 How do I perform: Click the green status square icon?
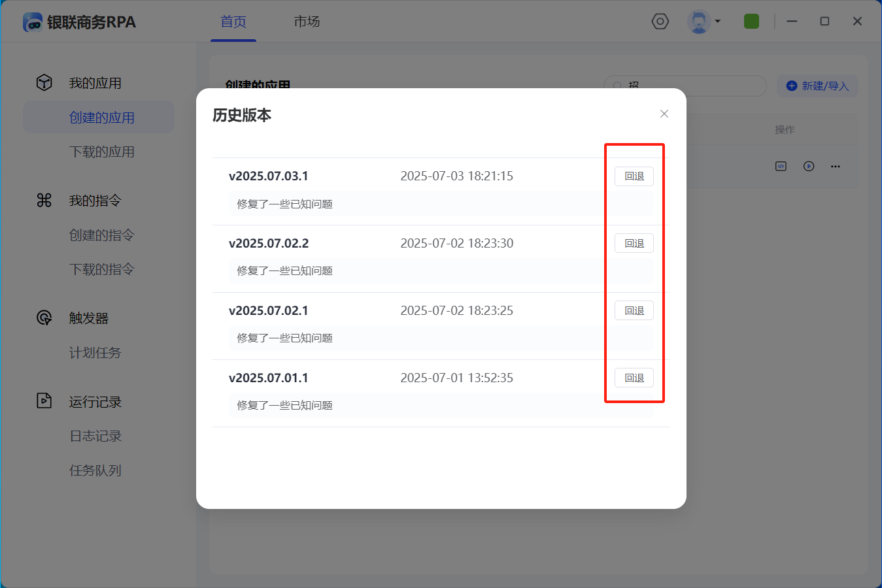click(x=751, y=22)
